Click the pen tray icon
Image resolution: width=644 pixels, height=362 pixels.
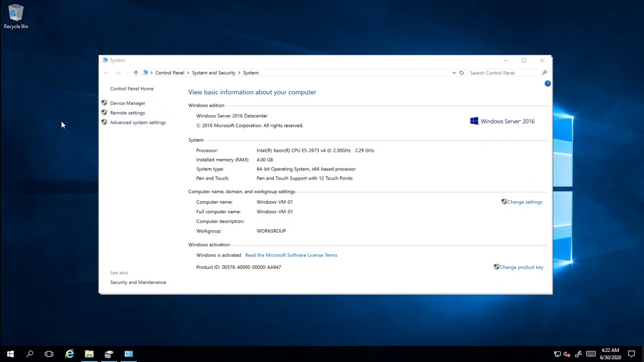point(579,354)
